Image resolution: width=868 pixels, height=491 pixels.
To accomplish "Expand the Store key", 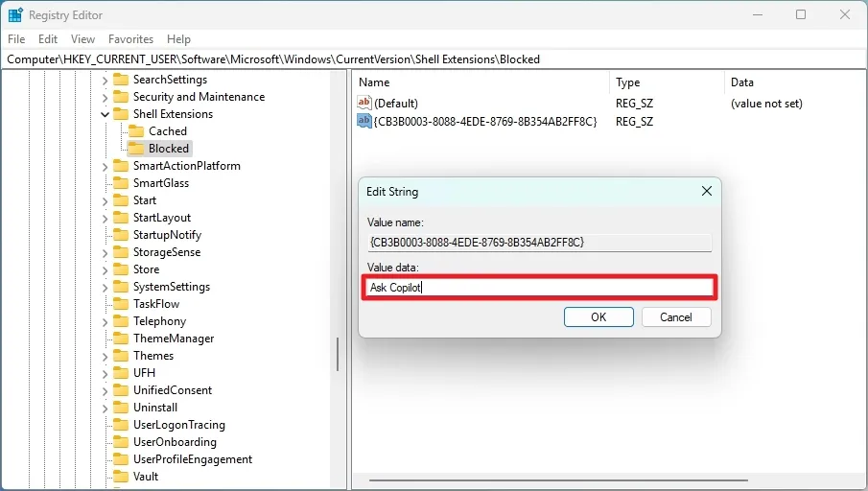I will [x=105, y=270].
